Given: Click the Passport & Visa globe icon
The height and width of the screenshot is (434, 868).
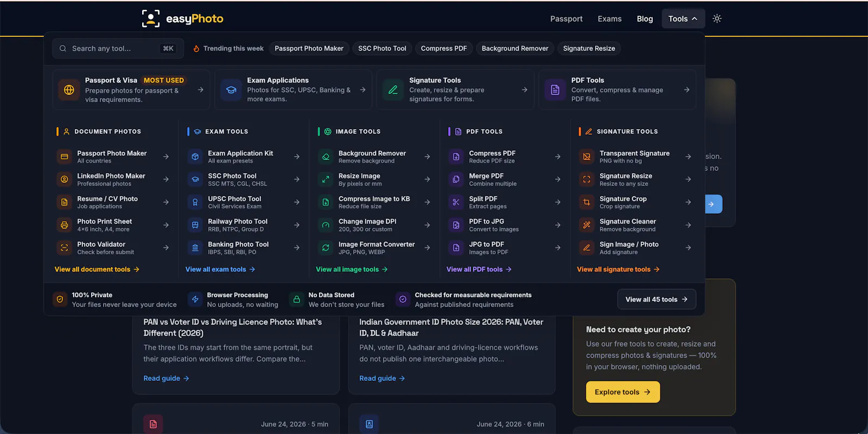Looking at the screenshot, I should coord(69,90).
